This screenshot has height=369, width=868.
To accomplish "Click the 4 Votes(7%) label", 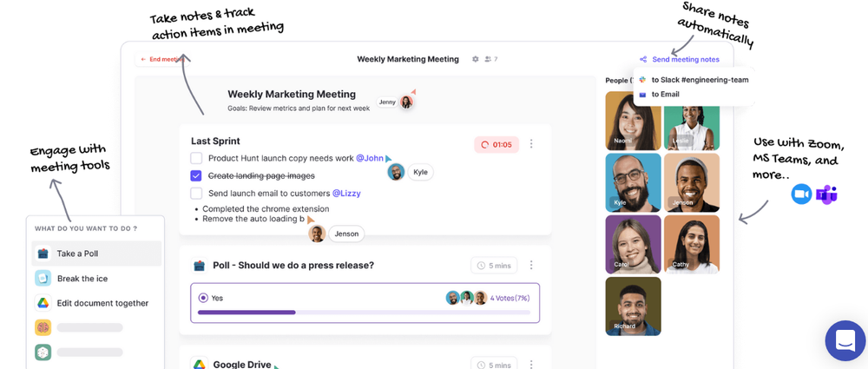I will point(510,298).
